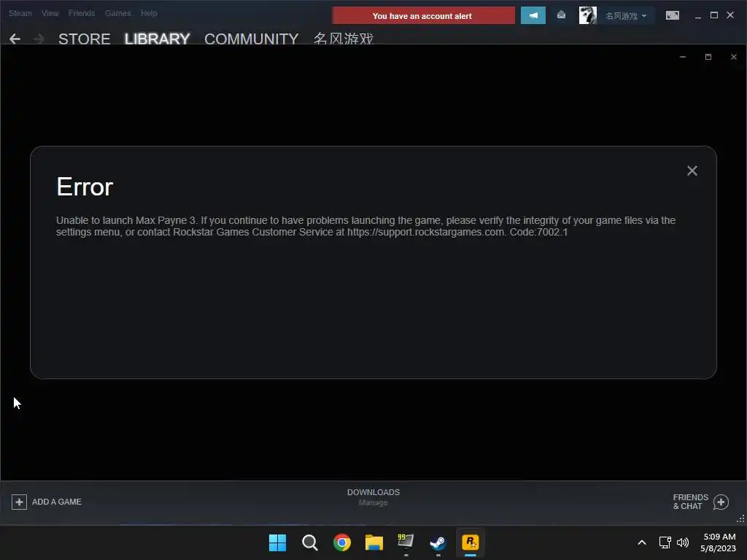The image size is (747, 560).
Task: Click the Error heading
Action: coord(85,187)
